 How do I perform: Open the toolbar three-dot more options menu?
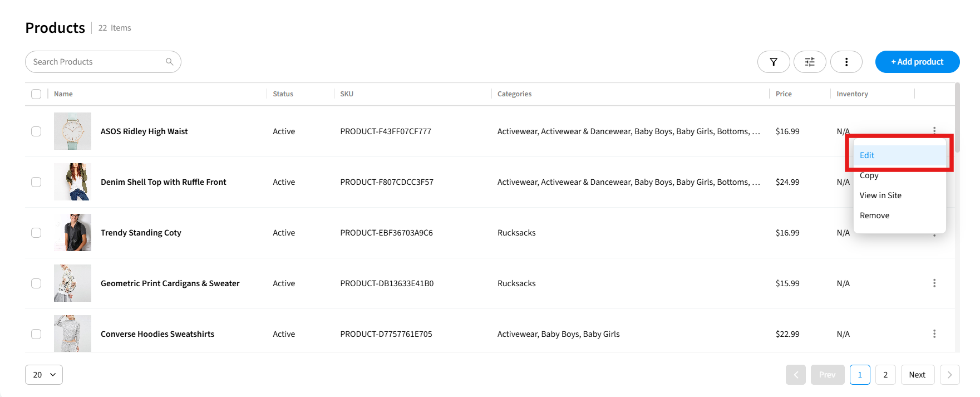click(846, 62)
